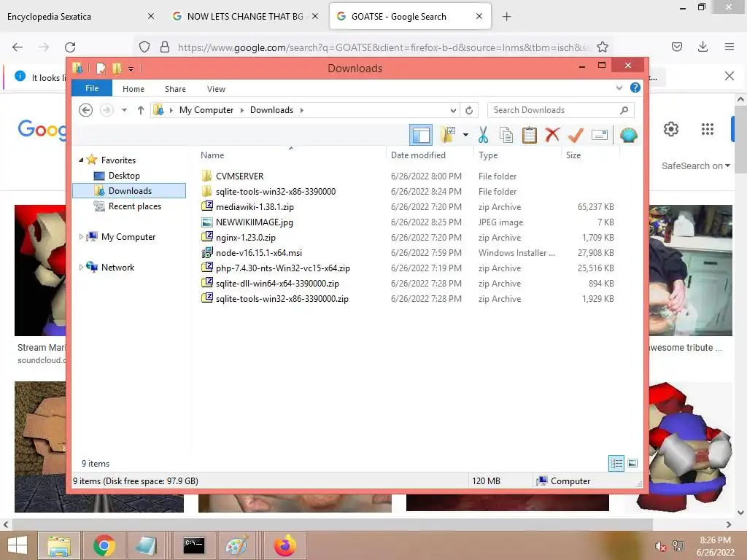Open Firefox downloads arrow icon

pyautogui.click(x=703, y=47)
